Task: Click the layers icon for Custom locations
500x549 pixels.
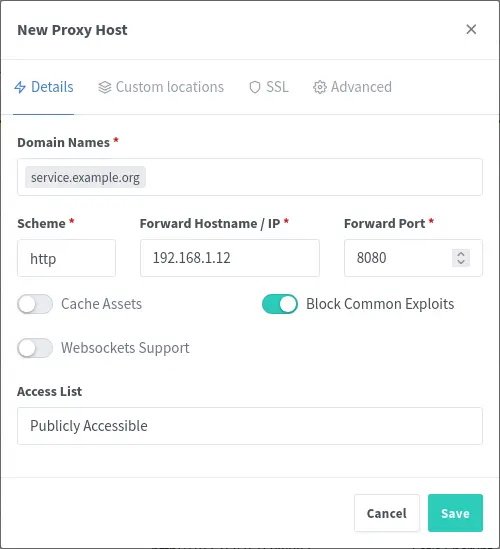Action: (105, 87)
